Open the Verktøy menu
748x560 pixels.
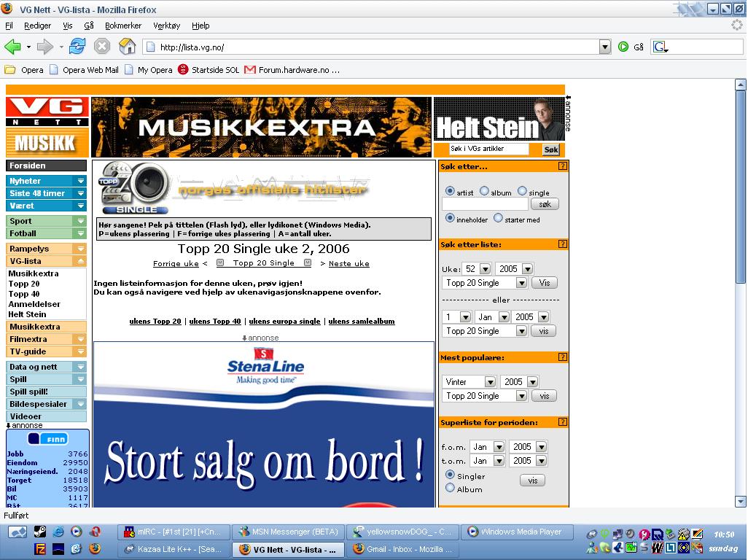click(x=166, y=26)
